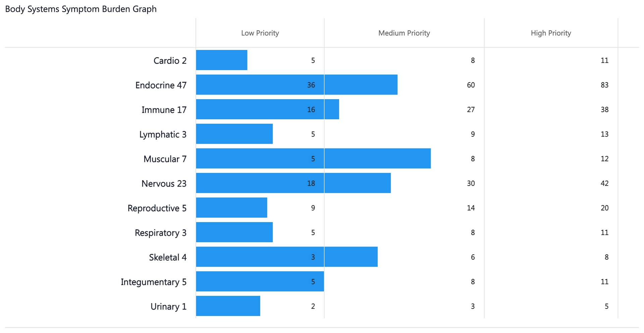
Task: Click the Body Systems Symptom Burden Graph title
Action: tap(81, 9)
